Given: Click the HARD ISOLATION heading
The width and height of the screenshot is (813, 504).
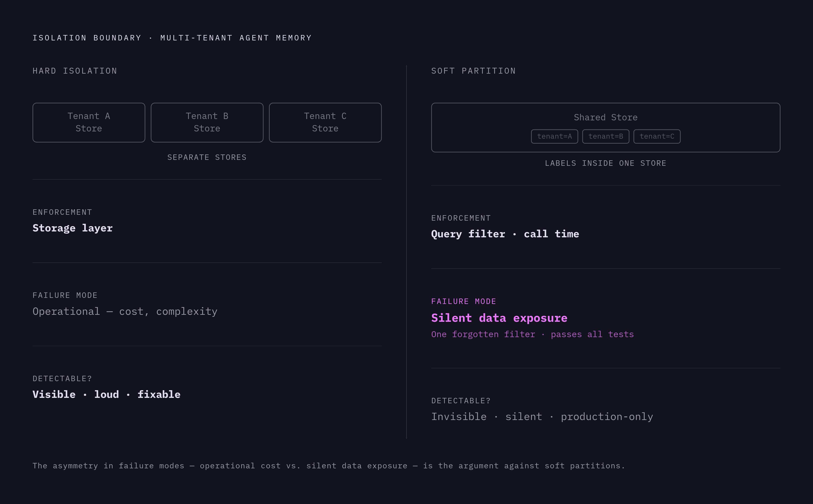Looking at the screenshot, I should [x=75, y=71].
